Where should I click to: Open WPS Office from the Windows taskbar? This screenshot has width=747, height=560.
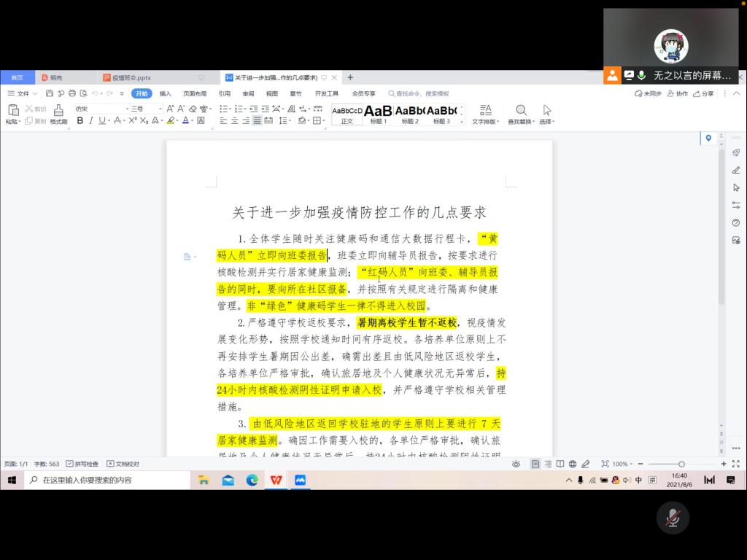276,480
